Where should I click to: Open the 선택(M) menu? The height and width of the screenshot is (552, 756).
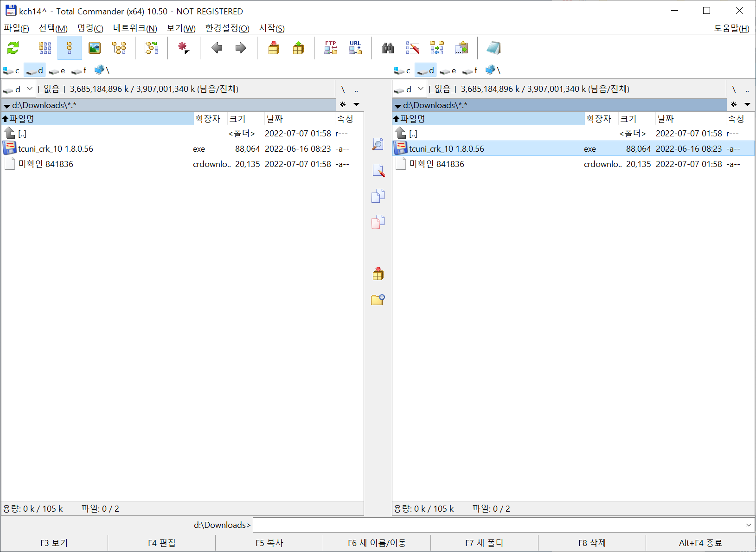[x=53, y=28]
